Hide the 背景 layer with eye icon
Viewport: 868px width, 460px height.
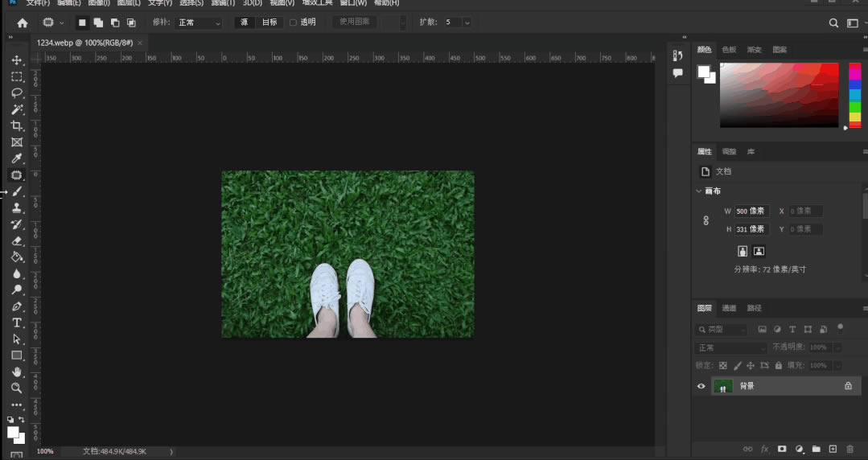coord(701,386)
